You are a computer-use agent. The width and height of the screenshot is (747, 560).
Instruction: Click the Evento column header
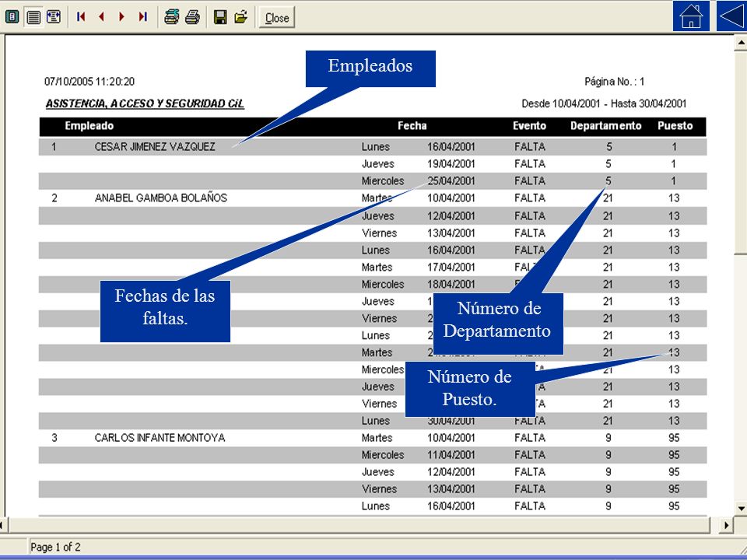pos(529,126)
